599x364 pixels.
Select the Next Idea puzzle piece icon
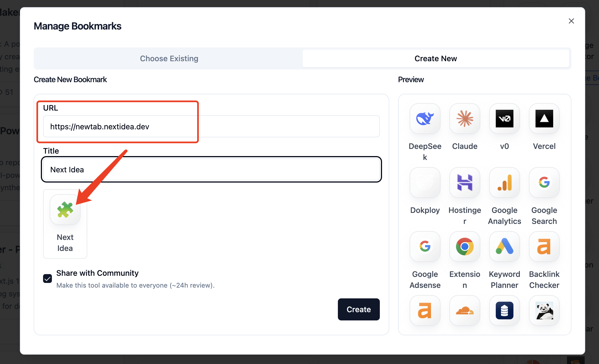click(x=65, y=210)
